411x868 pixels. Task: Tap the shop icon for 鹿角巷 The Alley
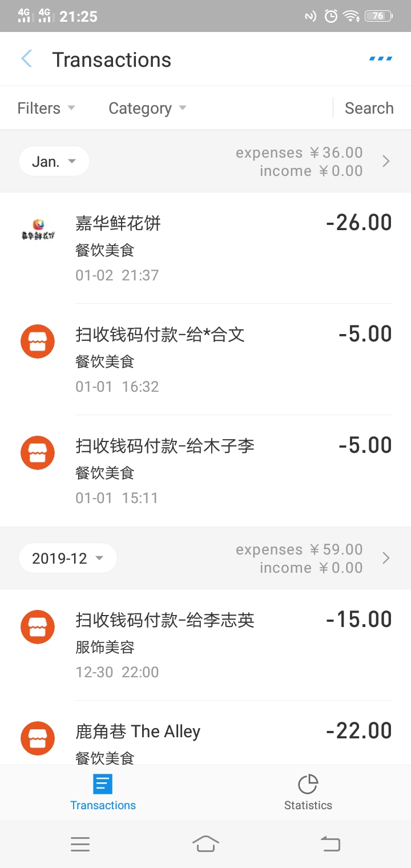(x=38, y=738)
